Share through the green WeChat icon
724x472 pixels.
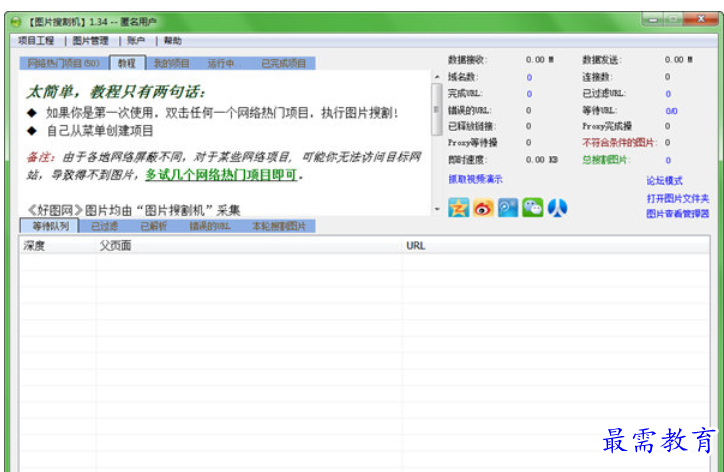(532, 207)
